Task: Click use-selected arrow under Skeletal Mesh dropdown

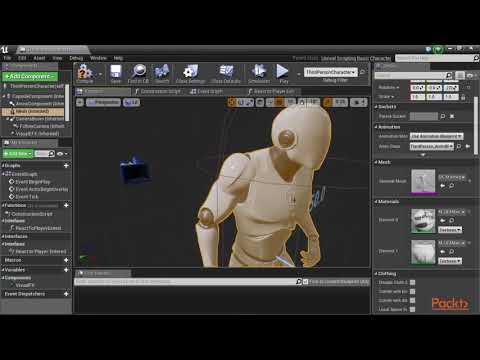Action: [443, 186]
